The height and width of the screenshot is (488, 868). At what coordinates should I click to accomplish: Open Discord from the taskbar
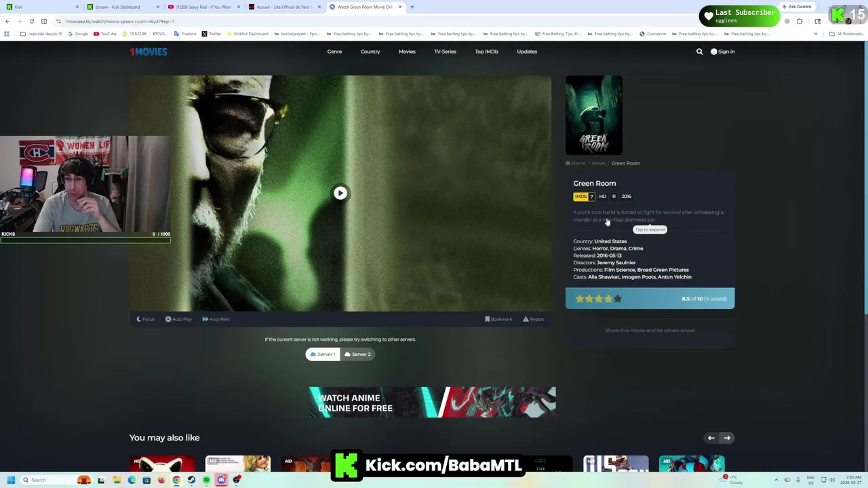click(221, 480)
